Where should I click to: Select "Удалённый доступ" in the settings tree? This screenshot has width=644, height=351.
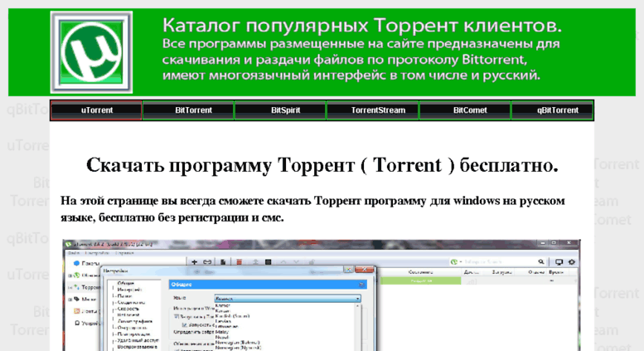pos(138,340)
